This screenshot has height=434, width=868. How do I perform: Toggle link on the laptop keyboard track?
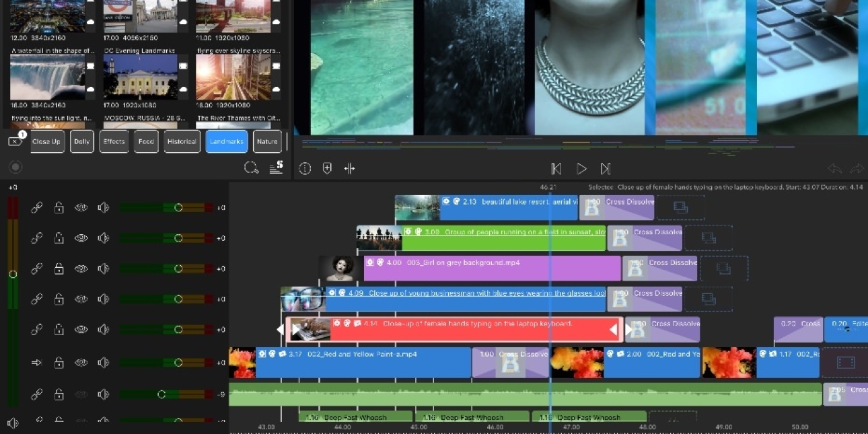[37, 330]
